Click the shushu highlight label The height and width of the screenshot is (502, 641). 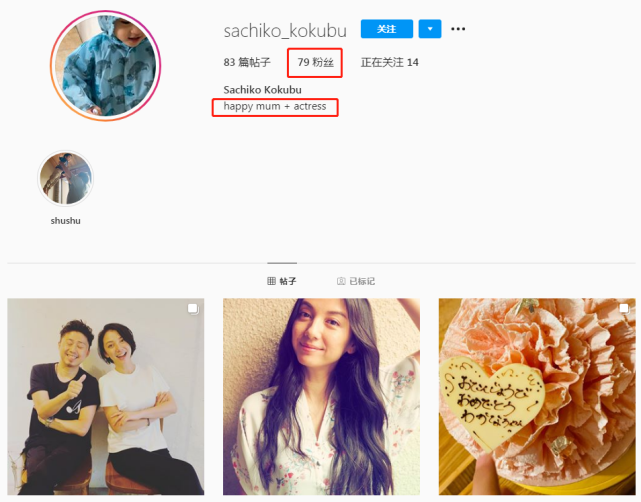[65, 221]
